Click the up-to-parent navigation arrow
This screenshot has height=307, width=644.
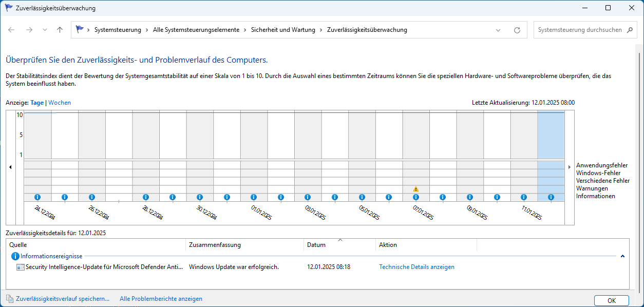[x=59, y=29]
